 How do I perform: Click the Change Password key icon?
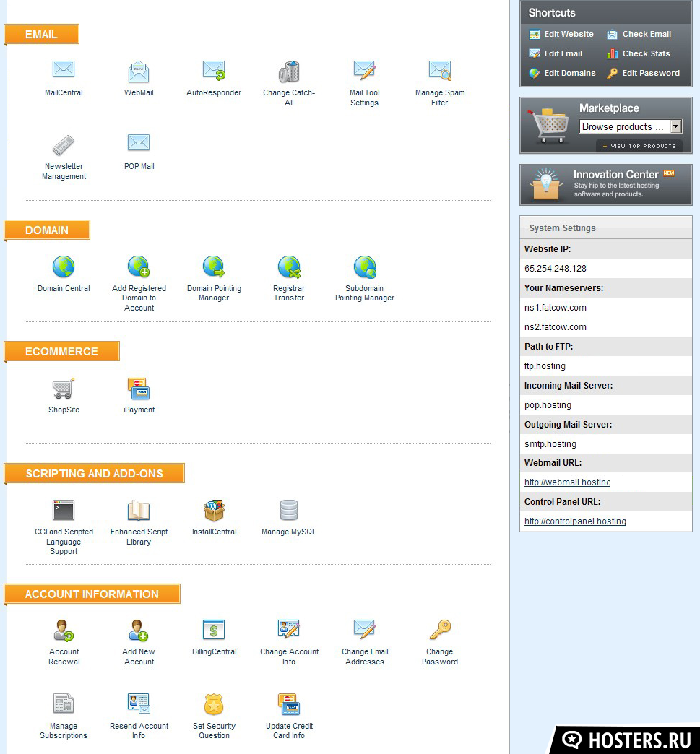tap(440, 630)
